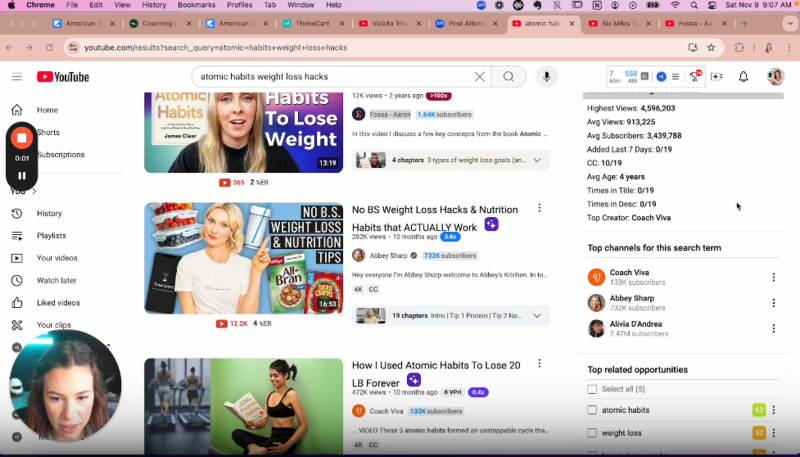The image size is (800, 457).
Task: Switch to the Coaching tab
Action: click(x=160, y=23)
